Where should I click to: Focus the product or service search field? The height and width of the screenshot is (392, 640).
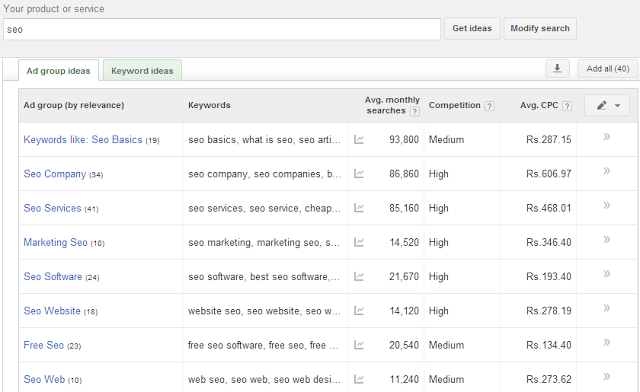click(x=222, y=29)
